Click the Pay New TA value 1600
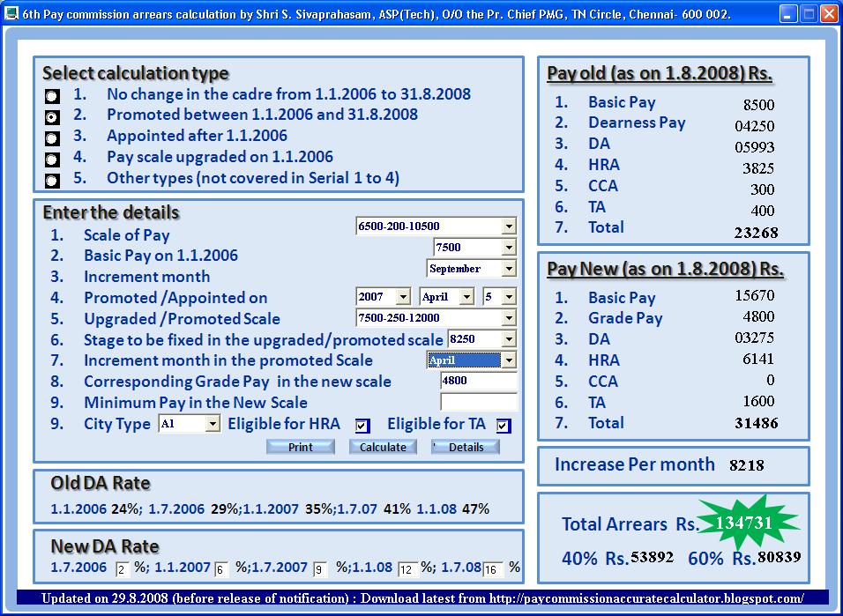This screenshot has height=616, width=843. [758, 401]
